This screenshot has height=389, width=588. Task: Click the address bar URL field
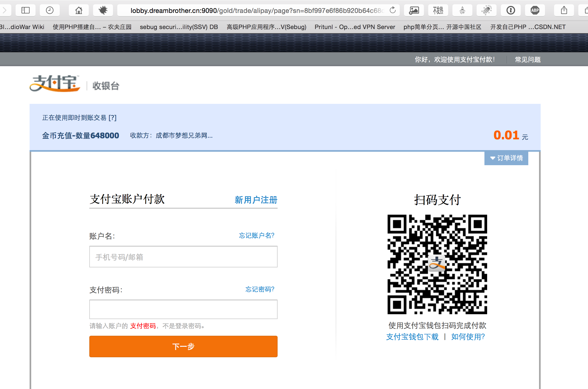[x=258, y=10]
